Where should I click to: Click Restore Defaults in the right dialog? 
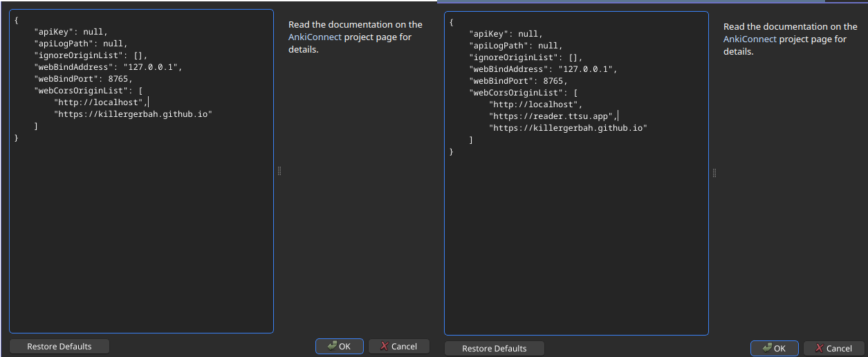(495, 348)
